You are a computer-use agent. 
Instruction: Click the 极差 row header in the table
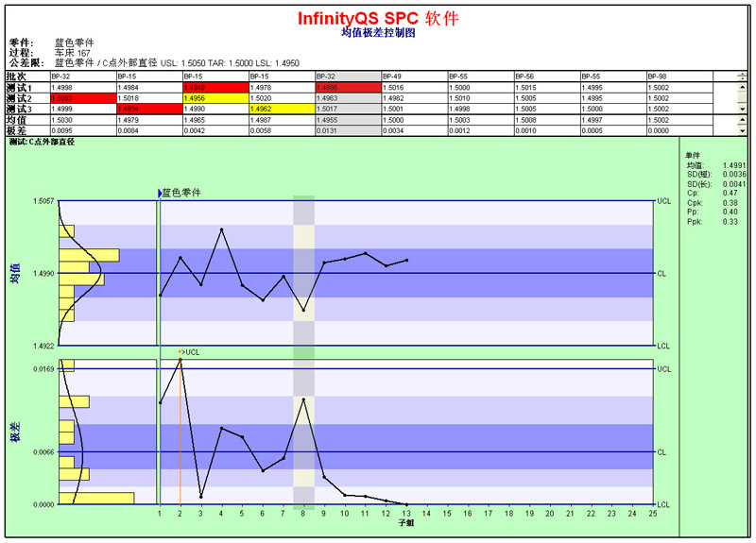[x=27, y=130]
